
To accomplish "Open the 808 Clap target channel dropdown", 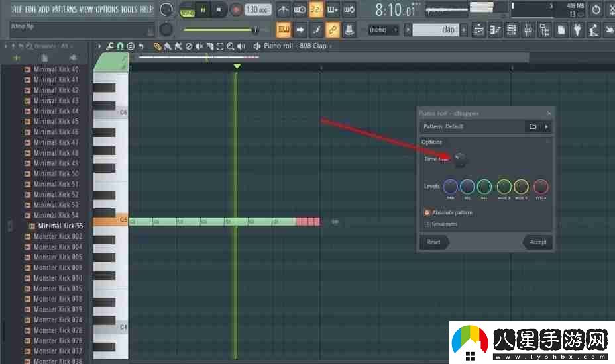I will pos(315,46).
